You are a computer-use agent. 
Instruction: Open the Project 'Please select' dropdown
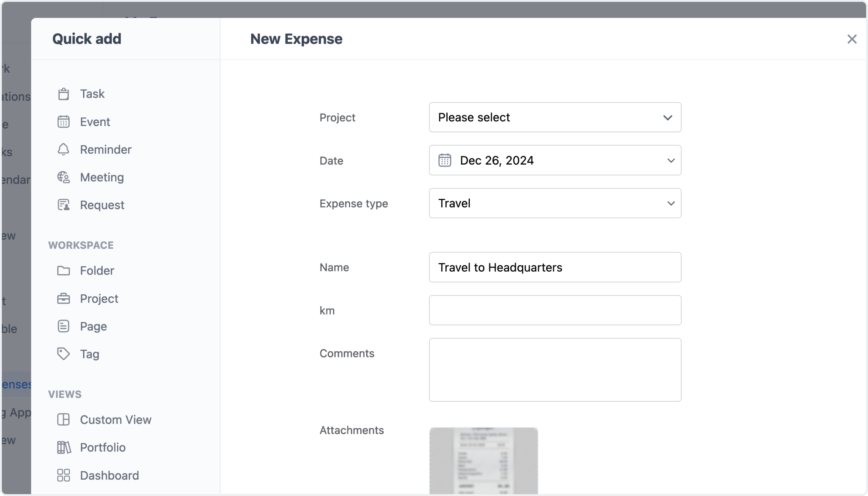[555, 117]
